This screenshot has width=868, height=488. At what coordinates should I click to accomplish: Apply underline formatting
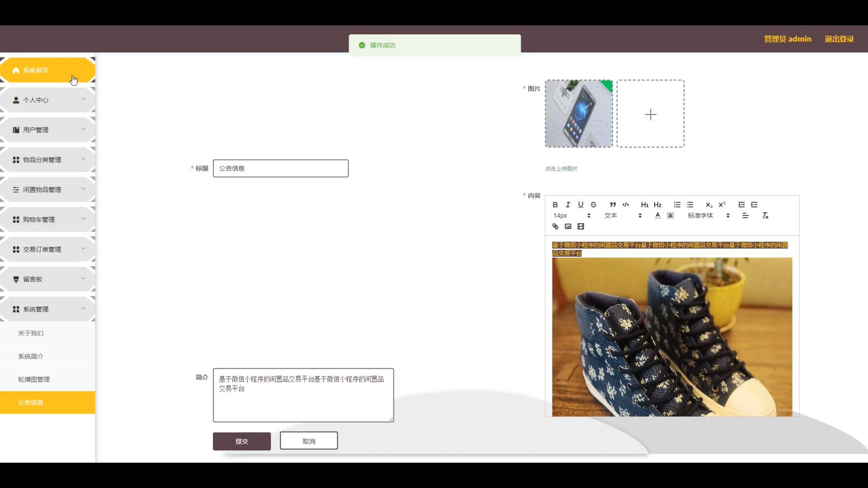tap(580, 205)
